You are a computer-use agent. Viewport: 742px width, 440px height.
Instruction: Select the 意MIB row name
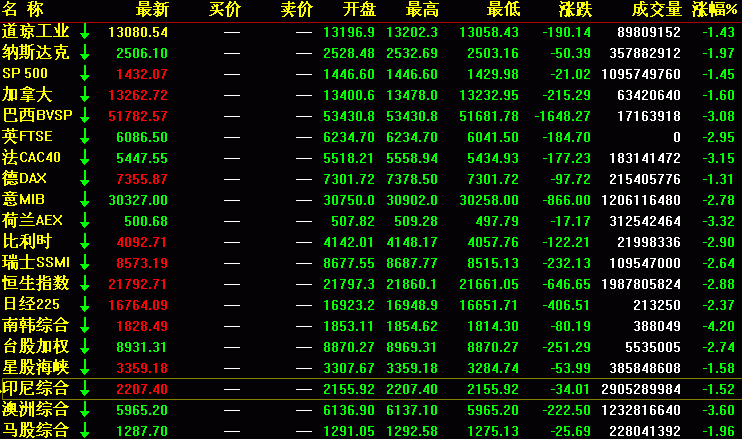point(23,200)
